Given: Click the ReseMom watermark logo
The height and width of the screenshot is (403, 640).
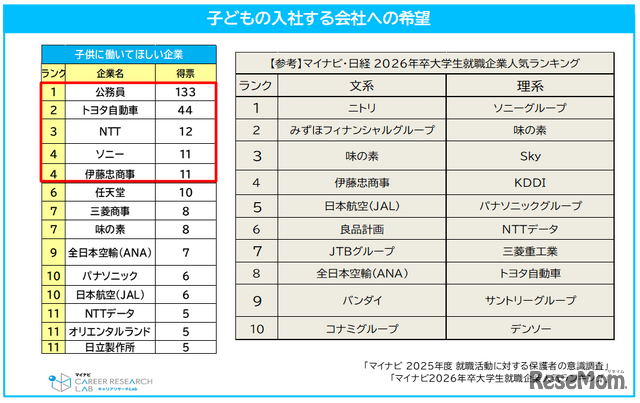Looking at the screenshot, I should click(x=578, y=380).
